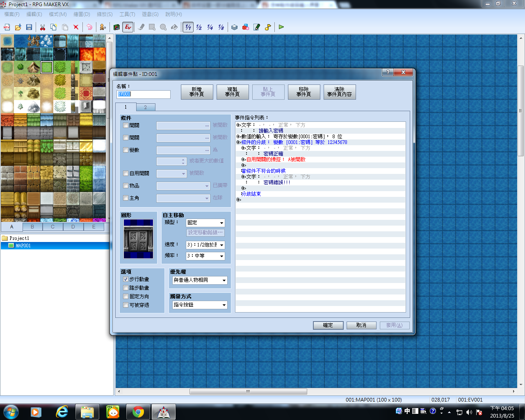Open the 工具(T) menu
This screenshot has width=525, height=420.
[x=127, y=14]
